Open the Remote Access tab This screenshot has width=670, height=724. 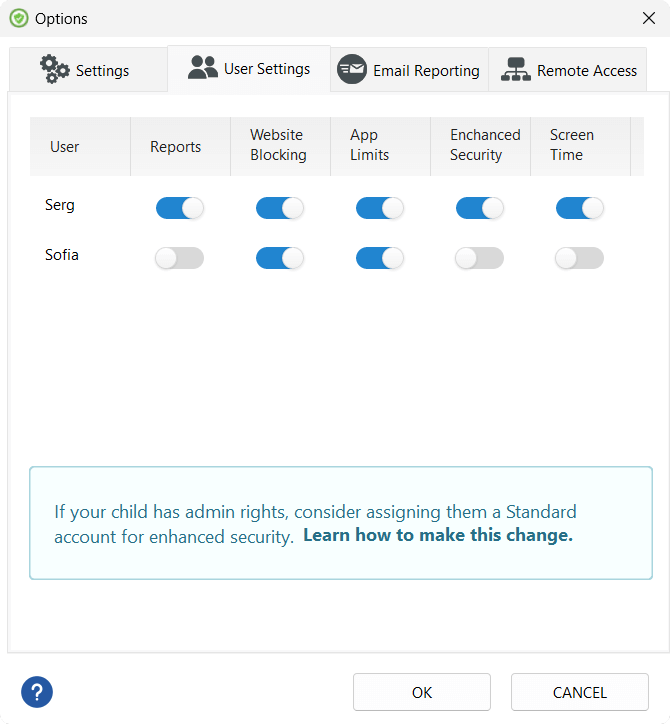[568, 70]
